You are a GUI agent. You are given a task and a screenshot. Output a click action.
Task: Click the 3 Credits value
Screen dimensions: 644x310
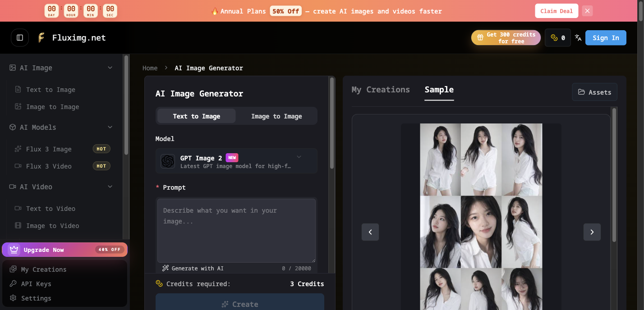tap(307, 284)
